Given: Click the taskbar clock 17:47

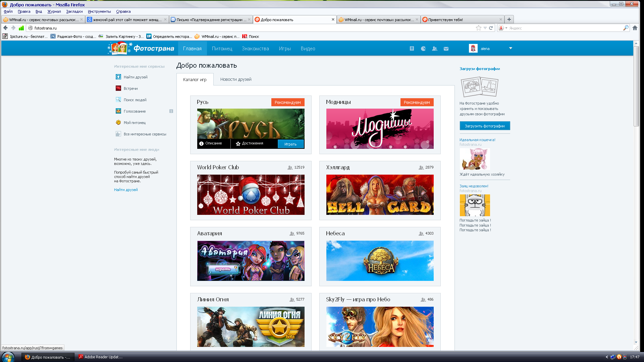Looking at the screenshot, I should pos(635,357).
